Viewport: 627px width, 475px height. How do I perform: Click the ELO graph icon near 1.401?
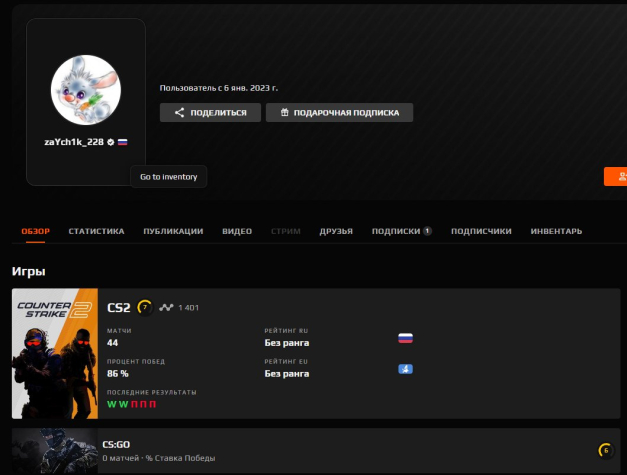click(x=166, y=307)
